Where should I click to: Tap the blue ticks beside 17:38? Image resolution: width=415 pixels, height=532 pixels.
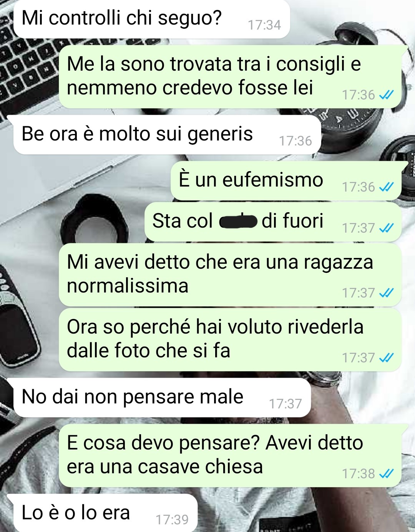386,473
